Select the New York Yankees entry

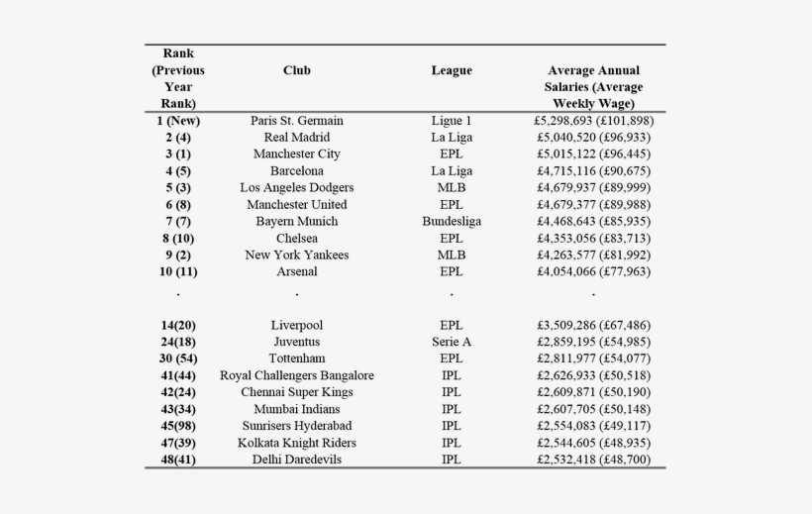pos(296,256)
